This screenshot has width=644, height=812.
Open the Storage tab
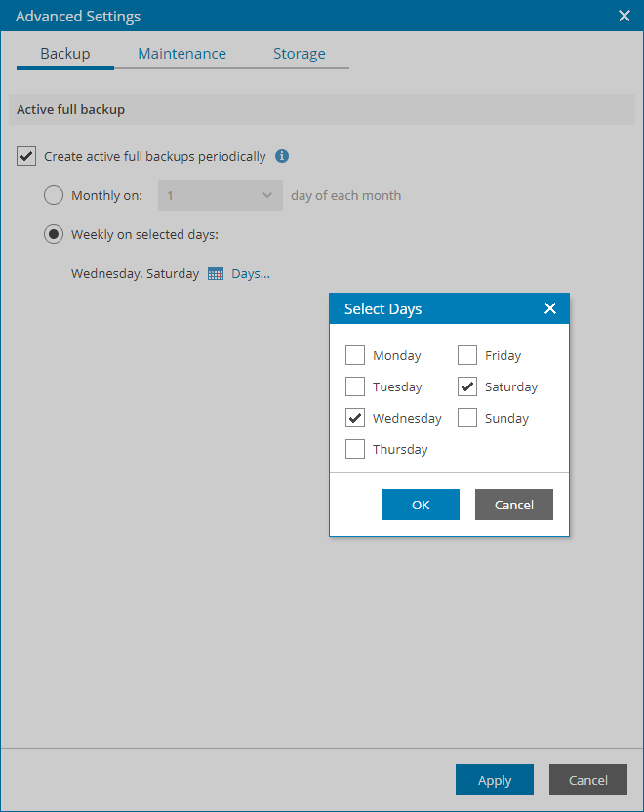coord(299,54)
